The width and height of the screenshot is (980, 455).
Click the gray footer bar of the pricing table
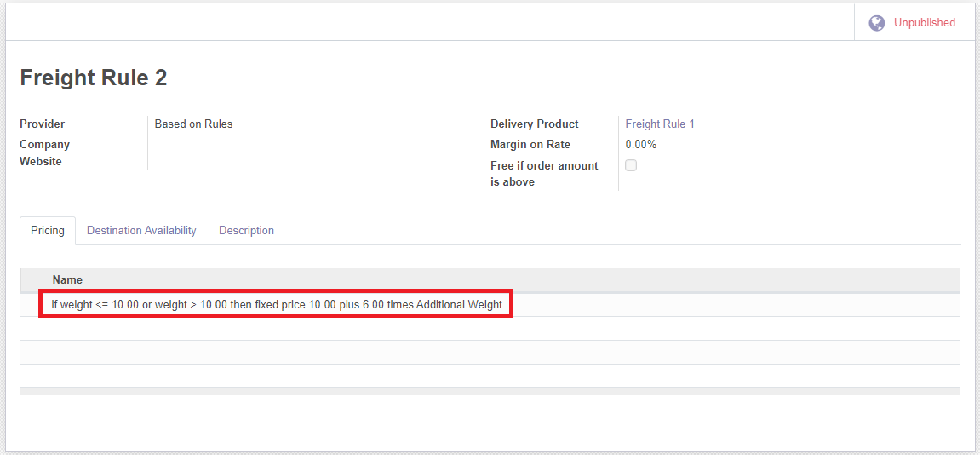point(490,390)
